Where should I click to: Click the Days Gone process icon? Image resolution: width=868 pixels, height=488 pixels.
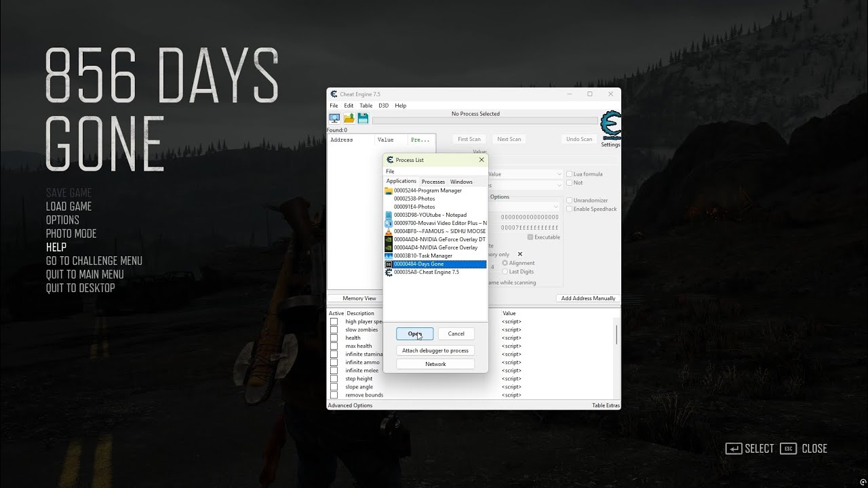tap(389, 264)
